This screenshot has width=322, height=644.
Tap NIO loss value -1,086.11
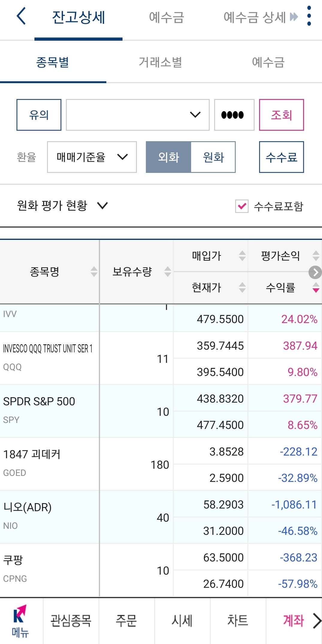[x=294, y=505]
